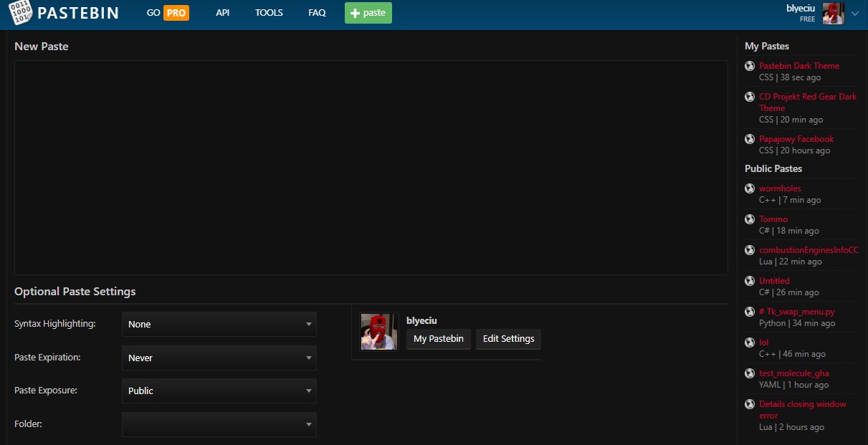Switch to the TOOLS section
868x445 pixels.
click(x=269, y=13)
